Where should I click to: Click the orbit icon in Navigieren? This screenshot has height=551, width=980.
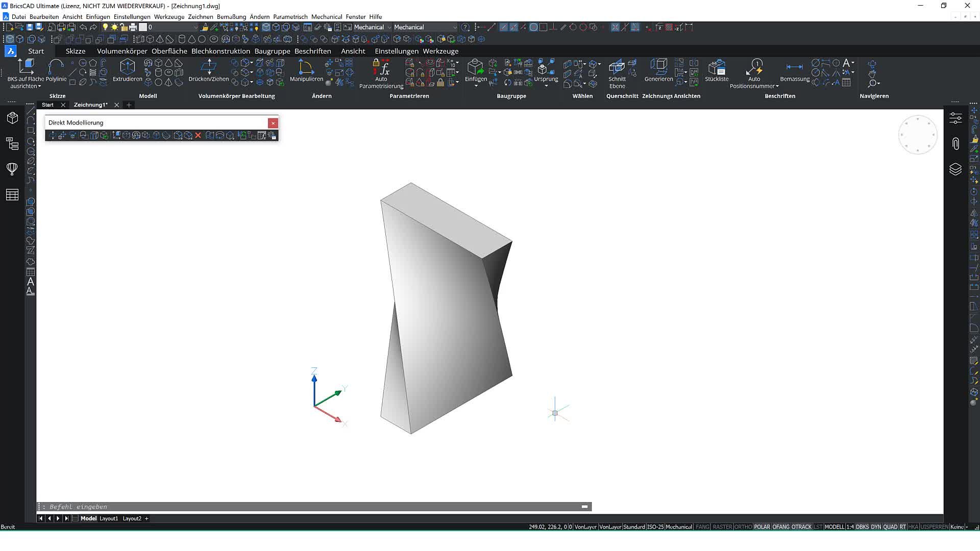[x=872, y=64]
